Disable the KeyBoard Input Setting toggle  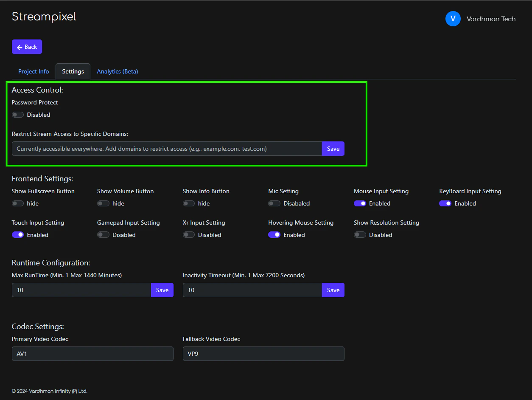(x=445, y=203)
